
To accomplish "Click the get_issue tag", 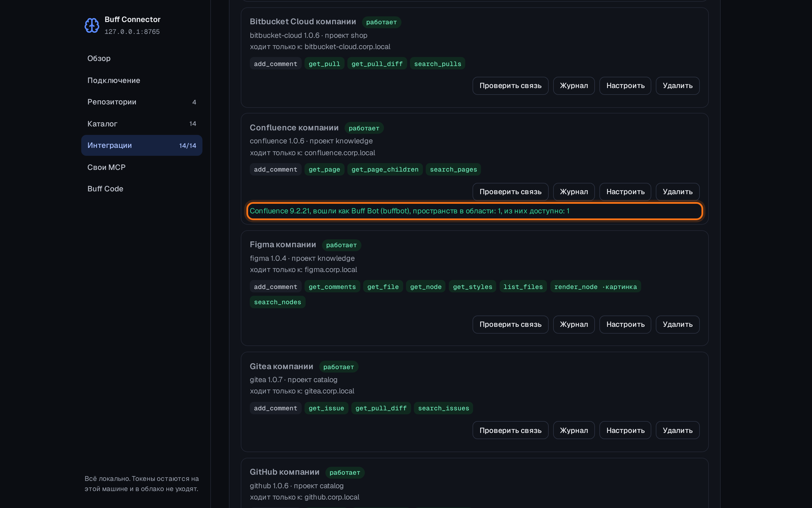I will [326, 409].
